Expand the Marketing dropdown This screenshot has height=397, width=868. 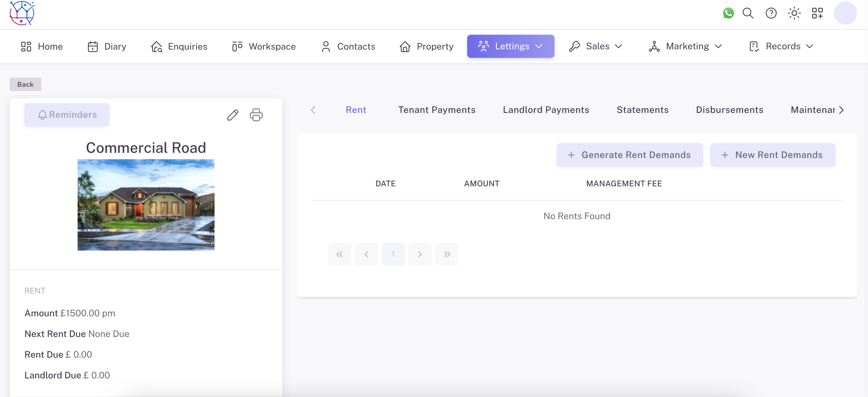[x=685, y=46]
